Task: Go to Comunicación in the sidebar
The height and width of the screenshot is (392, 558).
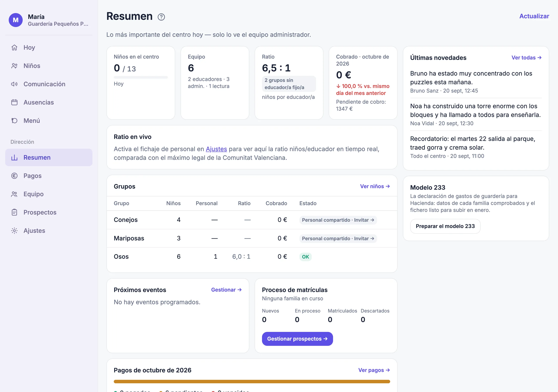Action: pos(49,84)
